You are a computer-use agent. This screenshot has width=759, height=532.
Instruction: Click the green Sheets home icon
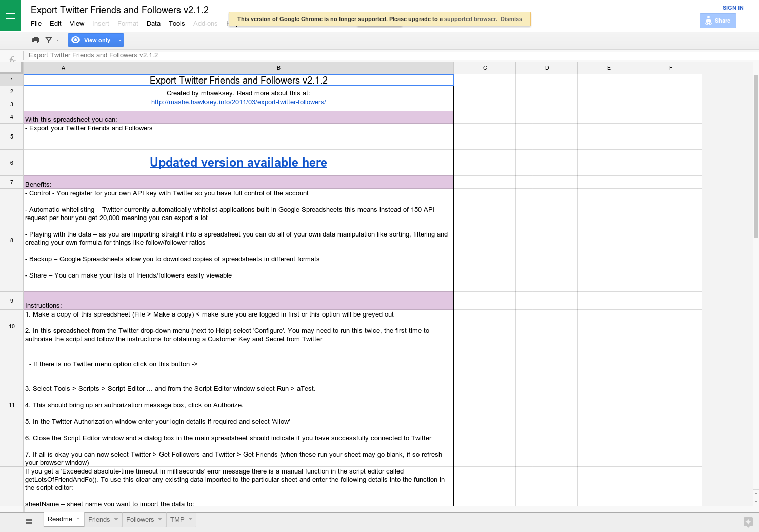pos(10,14)
